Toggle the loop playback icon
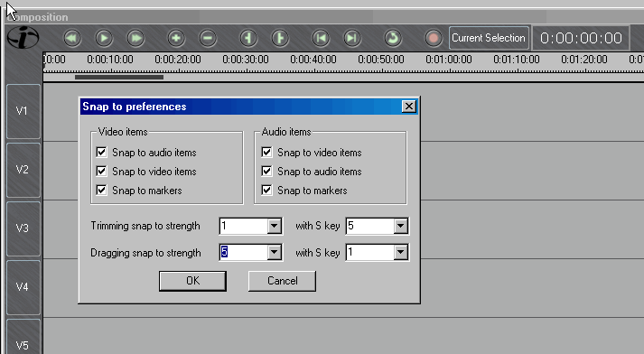This screenshot has width=644, height=354. [393, 38]
